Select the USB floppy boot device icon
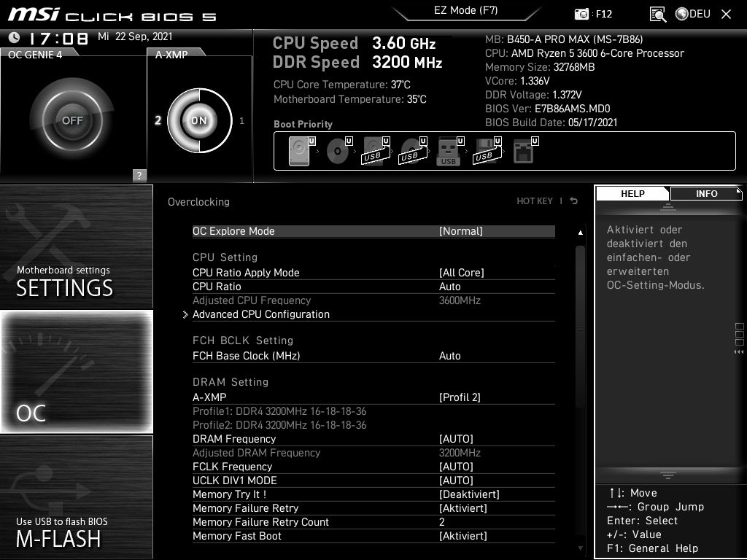Viewport: 747px width, 560px height. click(487, 151)
